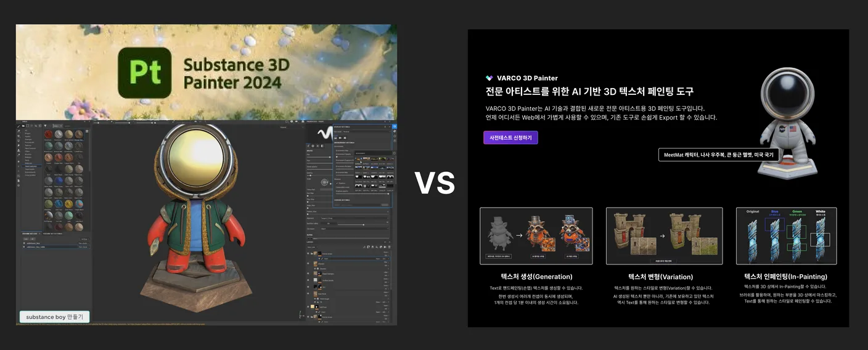Image resolution: width=868 pixels, height=350 pixels.
Task: Switch assets panel to grid view icon
Action: point(87,131)
